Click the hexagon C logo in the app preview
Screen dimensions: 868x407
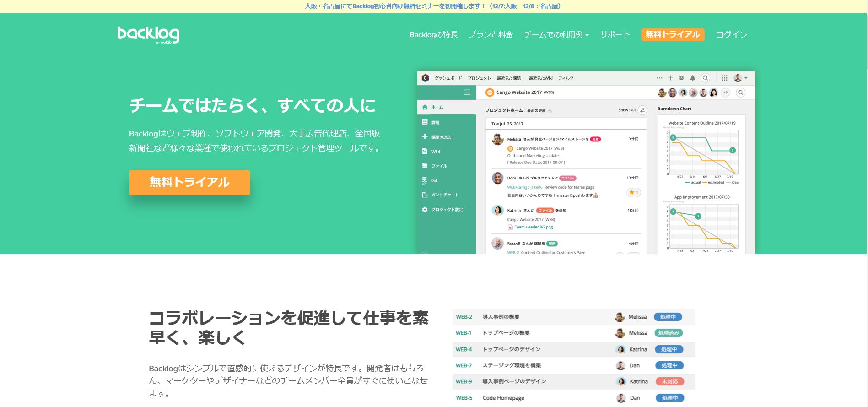(x=425, y=78)
